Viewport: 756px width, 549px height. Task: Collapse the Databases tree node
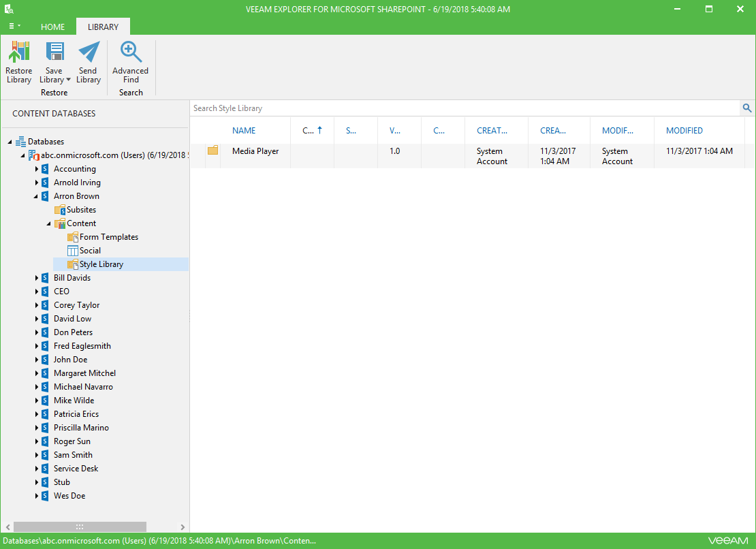10,142
